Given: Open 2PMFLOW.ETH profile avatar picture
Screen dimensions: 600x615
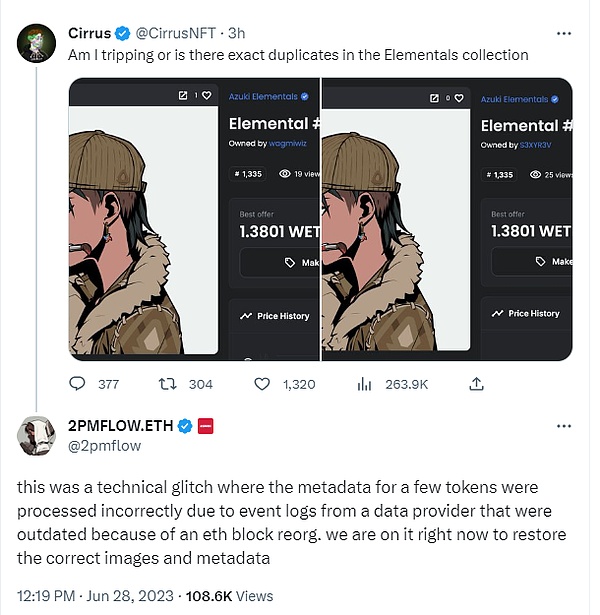Looking at the screenshot, I should [36, 435].
